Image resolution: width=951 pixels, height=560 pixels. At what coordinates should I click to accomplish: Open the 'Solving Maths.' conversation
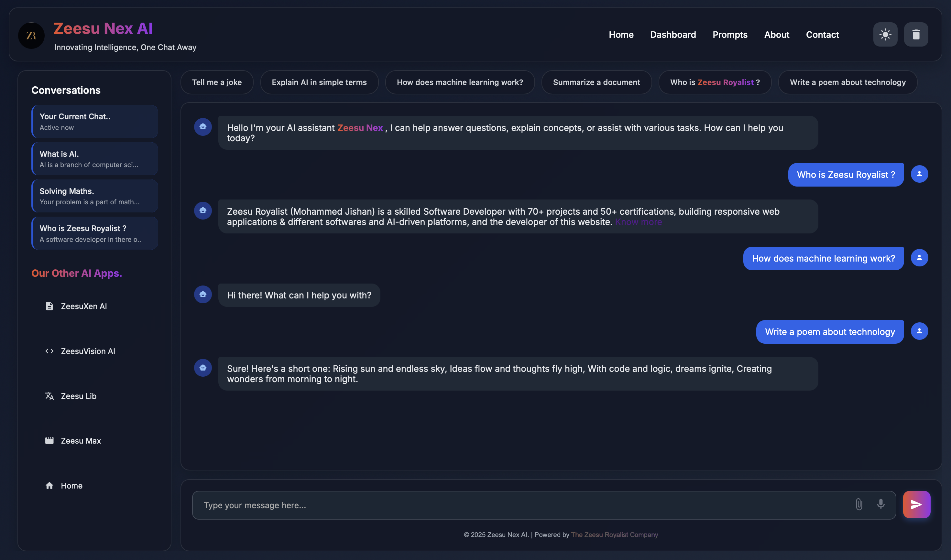95,196
